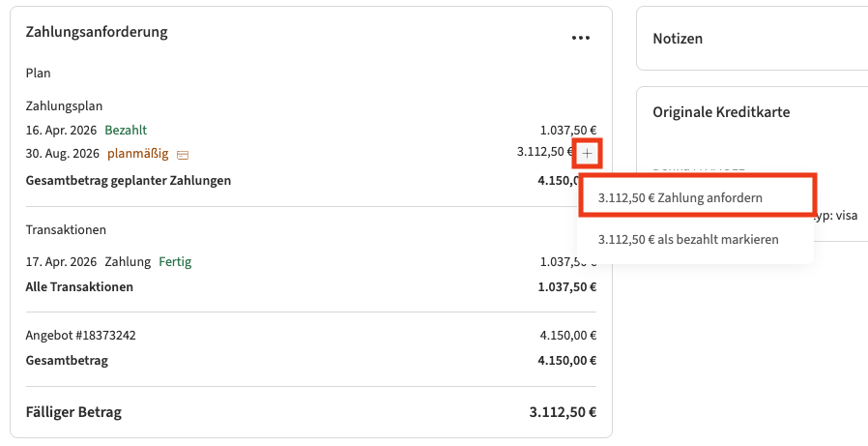Click the 17. Apr. 2026 Zahlung transaction
868x446 pixels.
pos(88,262)
